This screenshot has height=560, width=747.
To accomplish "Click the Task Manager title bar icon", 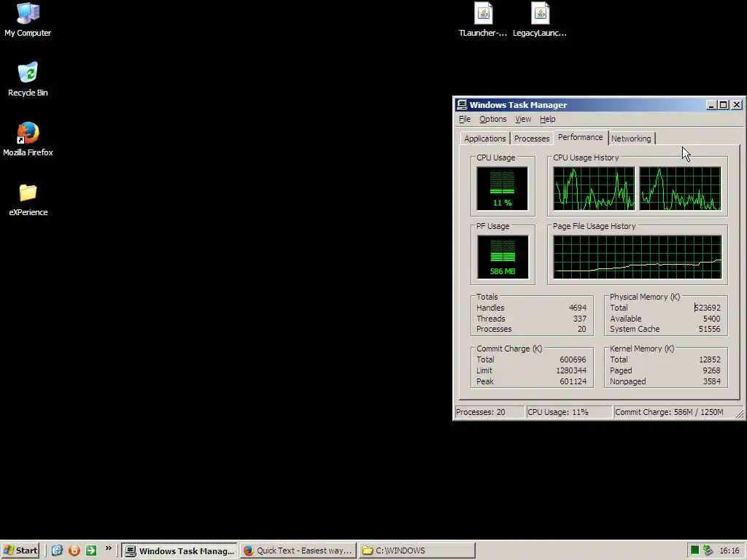I will (461, 105).
